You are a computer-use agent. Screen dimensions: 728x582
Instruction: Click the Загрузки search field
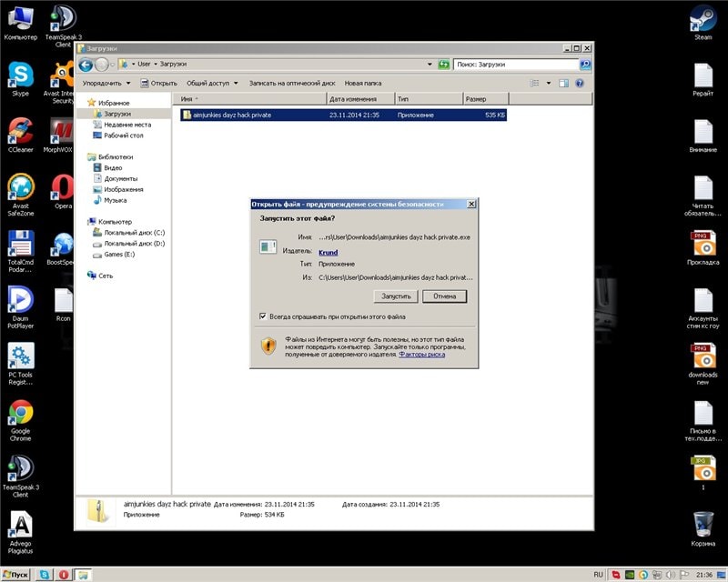514,65
